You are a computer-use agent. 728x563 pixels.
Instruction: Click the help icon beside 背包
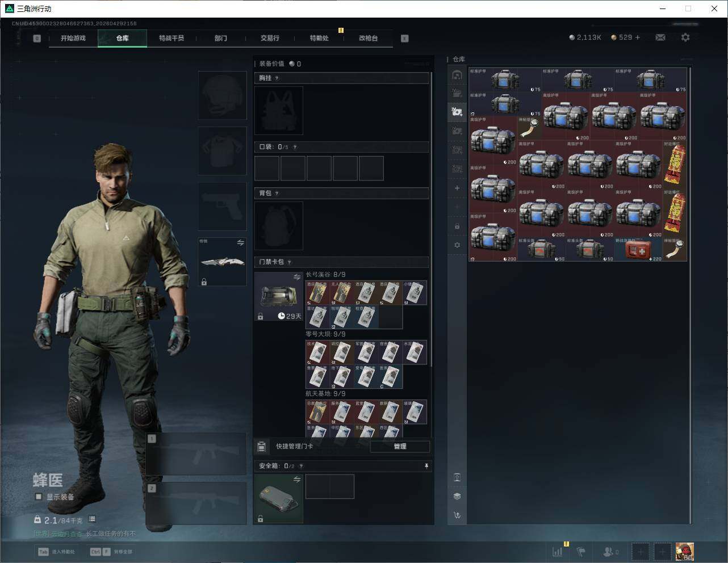point(277,194)
